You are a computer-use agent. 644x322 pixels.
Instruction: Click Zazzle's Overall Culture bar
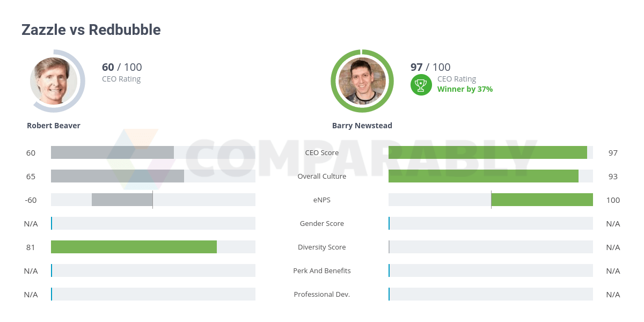pyautogui.click(x=118, y=176)
